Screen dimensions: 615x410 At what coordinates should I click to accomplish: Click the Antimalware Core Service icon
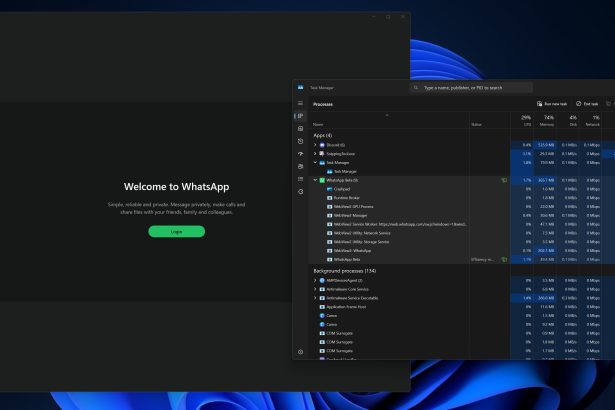tap(322, 289)
